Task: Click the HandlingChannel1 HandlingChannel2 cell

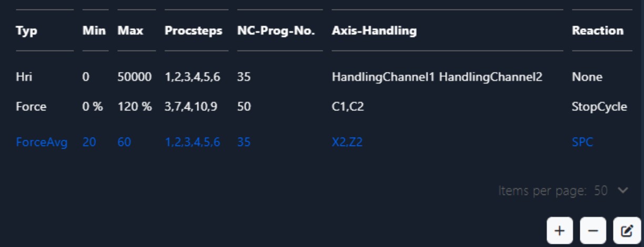Action: tap(437, 77)
